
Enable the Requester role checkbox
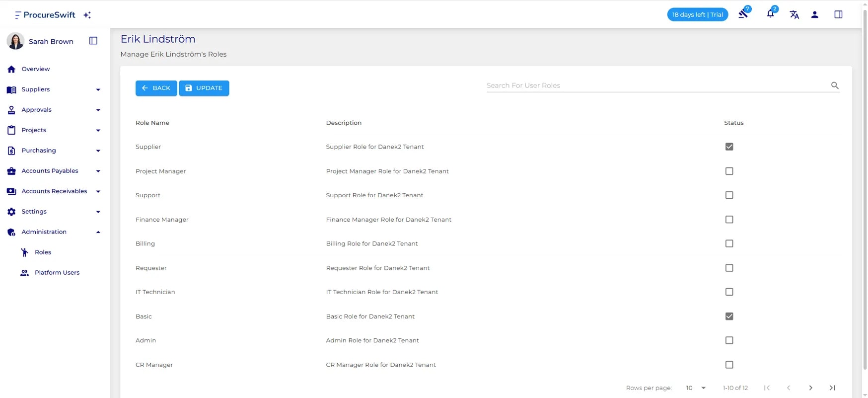[x=729, y=268]
